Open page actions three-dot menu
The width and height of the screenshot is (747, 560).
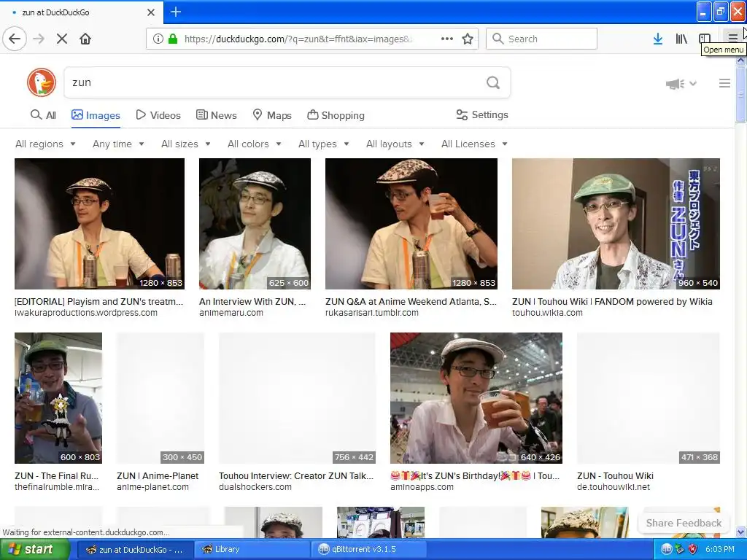point(447,39)
